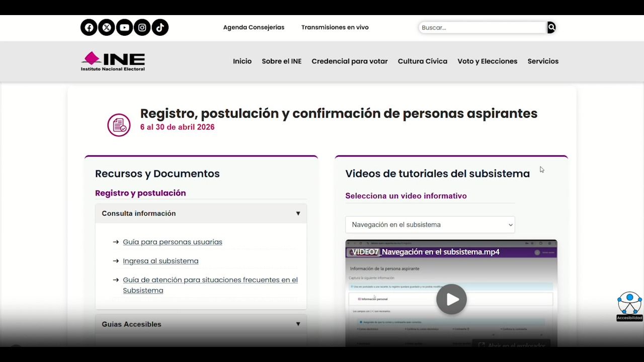Image resolution: width=644 pixels, height=362 pixels.
Task: Open Guía de atención para situaciones frecuentes
Action: point(210,280)
